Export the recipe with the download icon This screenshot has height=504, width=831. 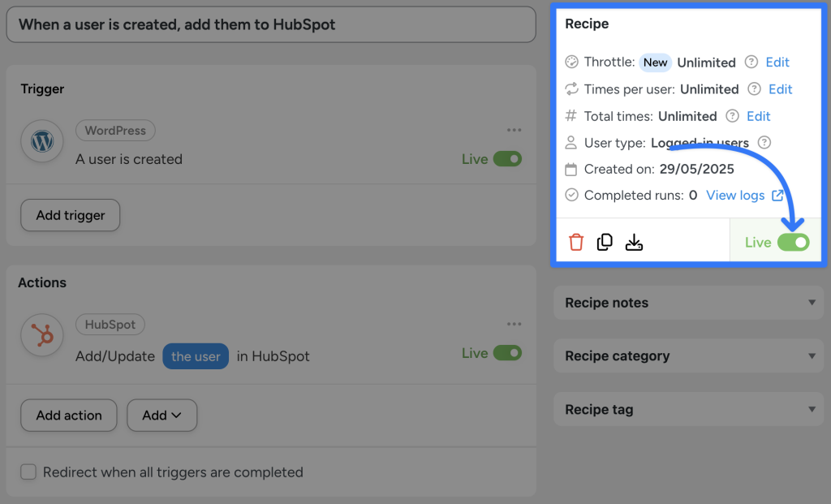click(634, 241)
